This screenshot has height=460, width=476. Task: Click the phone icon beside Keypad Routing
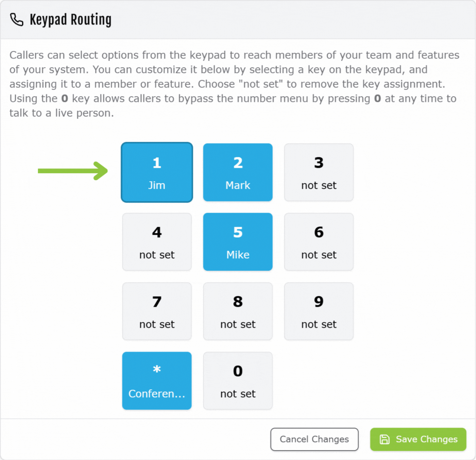pos(17,20)
